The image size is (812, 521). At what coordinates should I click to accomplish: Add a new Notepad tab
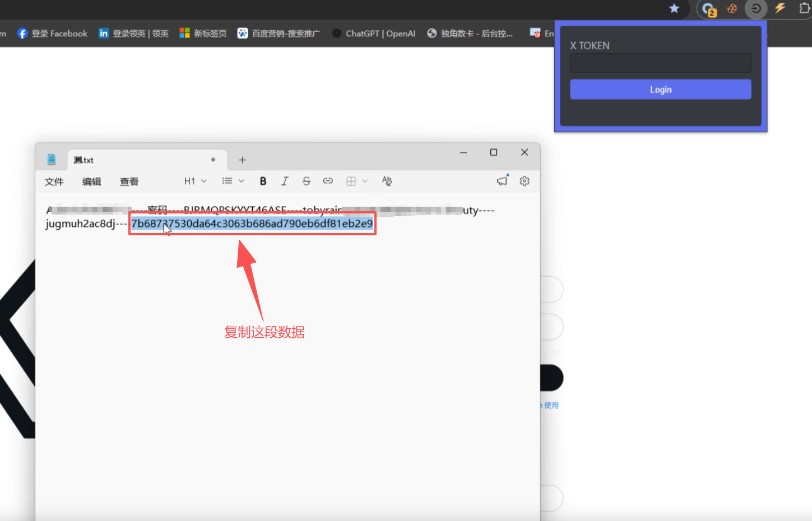pyautogui.click(x=242, y=160)
